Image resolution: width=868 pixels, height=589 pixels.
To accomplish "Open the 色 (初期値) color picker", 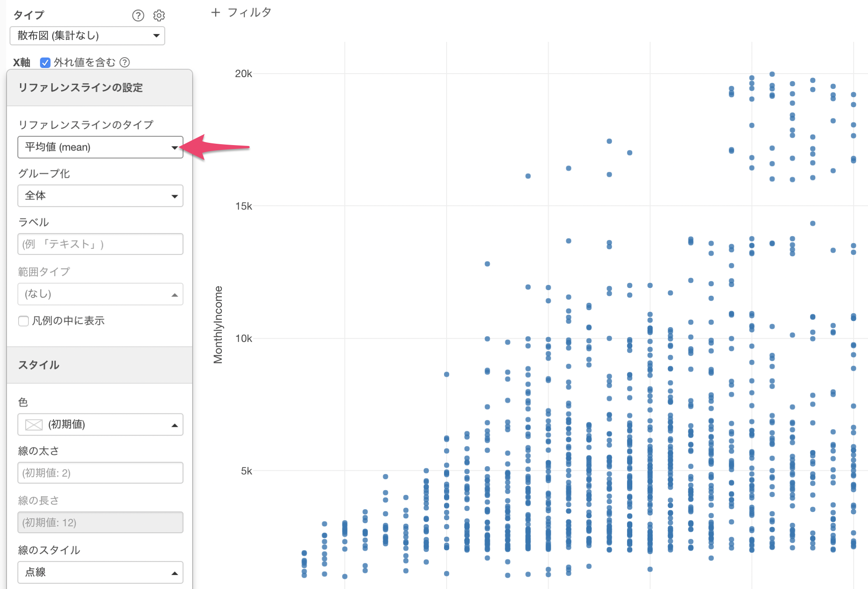I will click(x=100, y=424).
